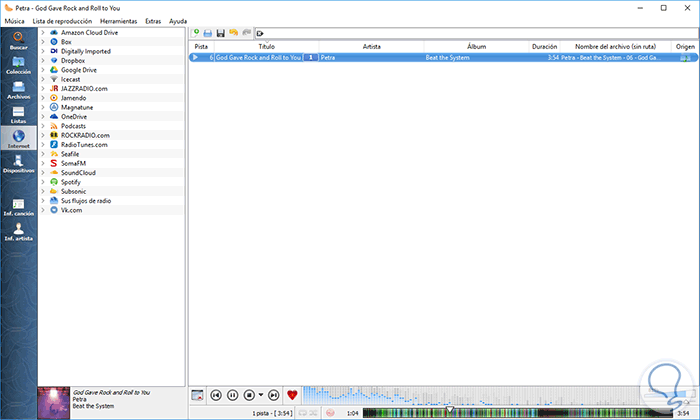Viewport: 700px width, 420px height.
Task: Open the Colección sidebar panel
Action: pyautogui.click(x=19, y=65)
